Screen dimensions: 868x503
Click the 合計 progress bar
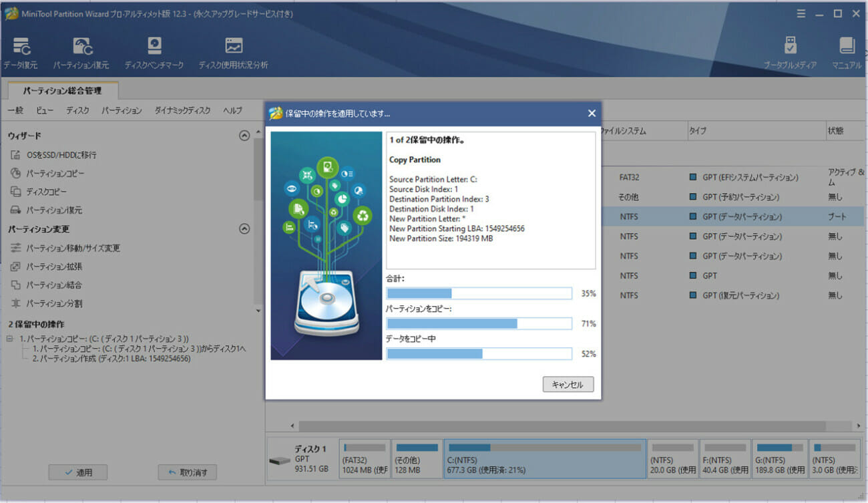click(479, 293)
